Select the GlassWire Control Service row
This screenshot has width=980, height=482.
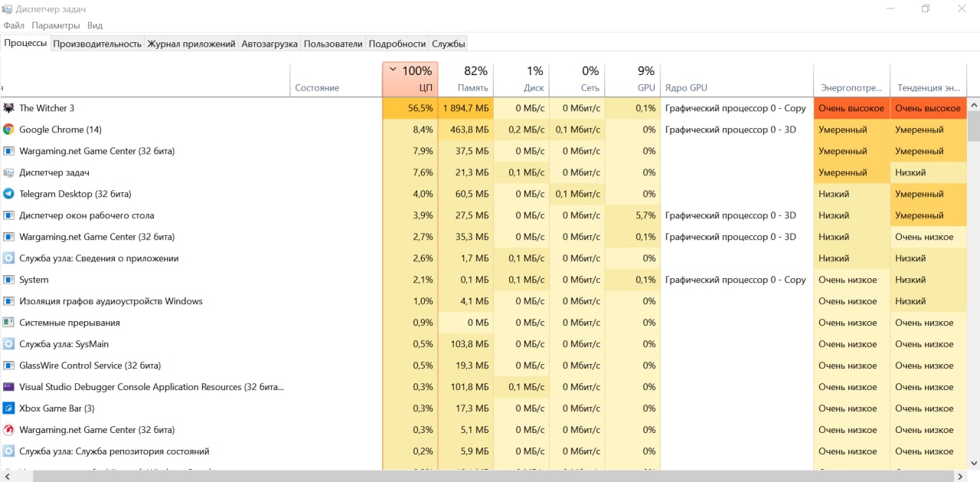point(483,366)
